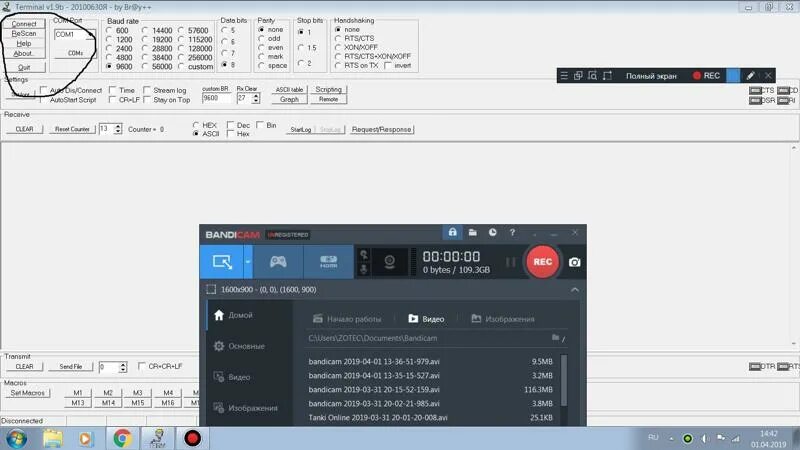
Task: Select 7 data bits
Action: [229, 53]
